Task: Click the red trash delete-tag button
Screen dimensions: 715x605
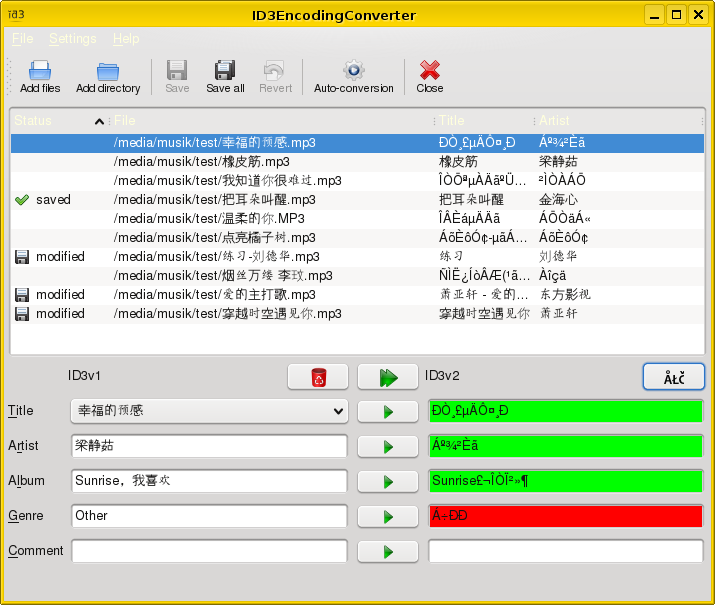Action: tap(318, 377)
